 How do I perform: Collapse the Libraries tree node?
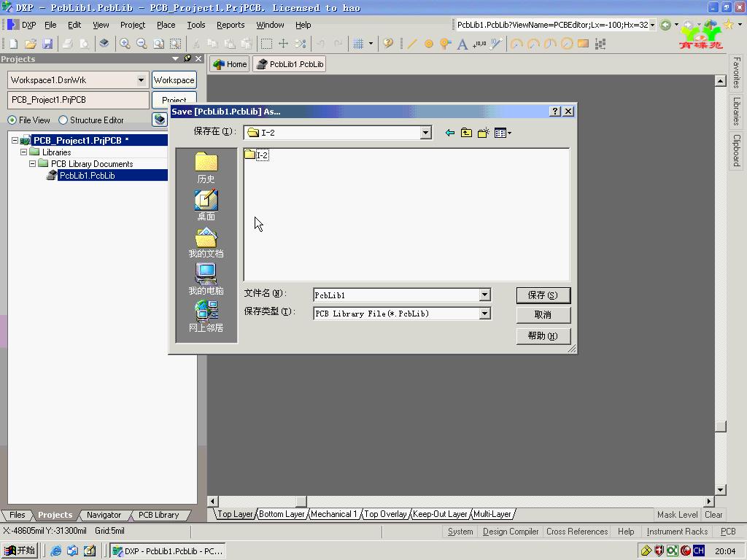[23, 152]
